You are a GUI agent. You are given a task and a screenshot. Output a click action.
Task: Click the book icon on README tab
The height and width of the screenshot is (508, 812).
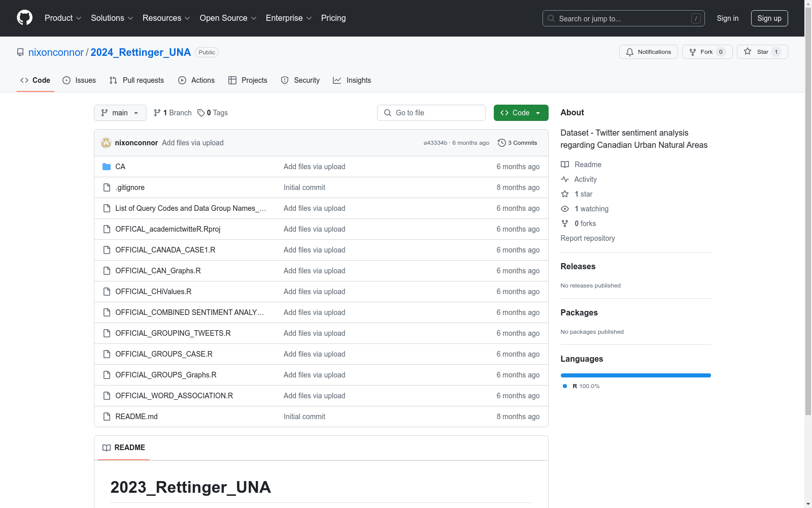tap(107, 448)
